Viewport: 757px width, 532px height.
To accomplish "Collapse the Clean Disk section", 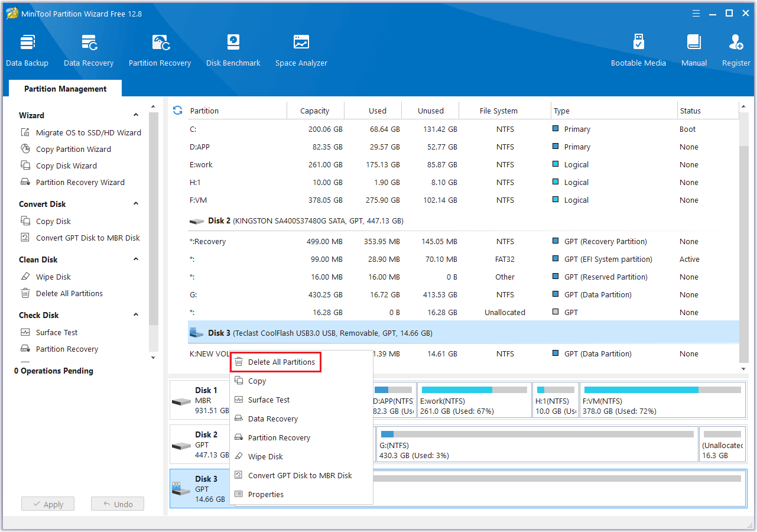I will coord(136,259).
